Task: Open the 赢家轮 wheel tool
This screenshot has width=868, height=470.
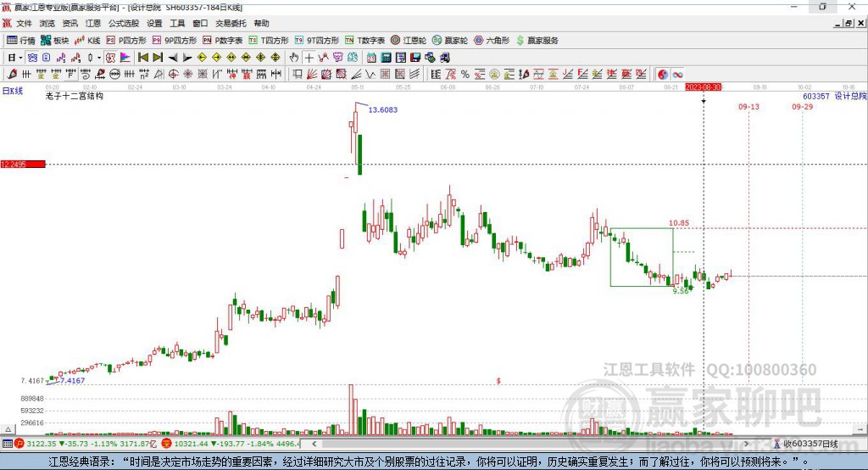Action: pyautogui.click(x=450, y=41)
